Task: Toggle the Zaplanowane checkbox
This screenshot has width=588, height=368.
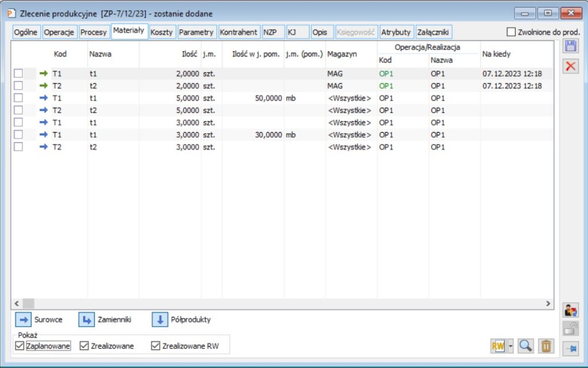Action: (20, 346)
